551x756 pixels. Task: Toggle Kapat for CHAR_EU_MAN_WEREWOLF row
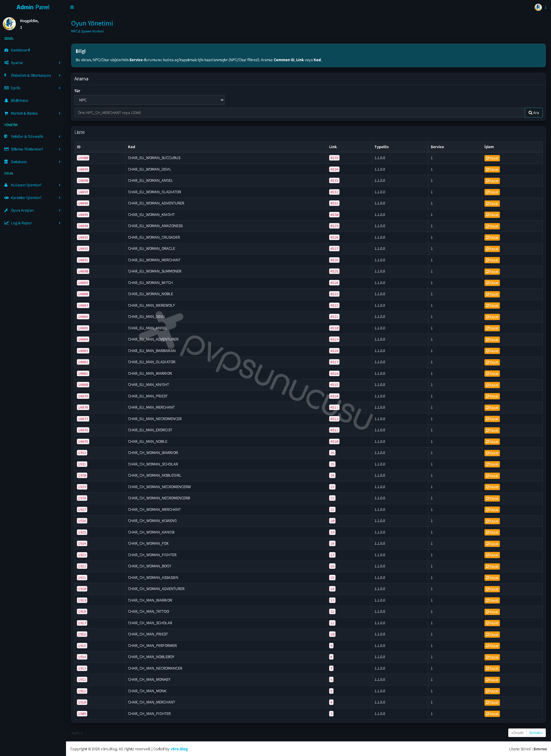pyautogui.click(x=492, y=306)
